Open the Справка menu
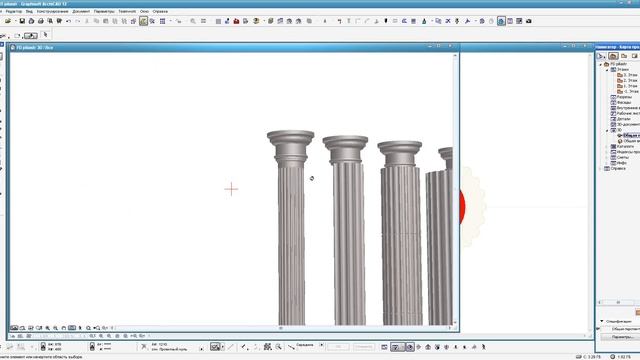 coord(160,11)
